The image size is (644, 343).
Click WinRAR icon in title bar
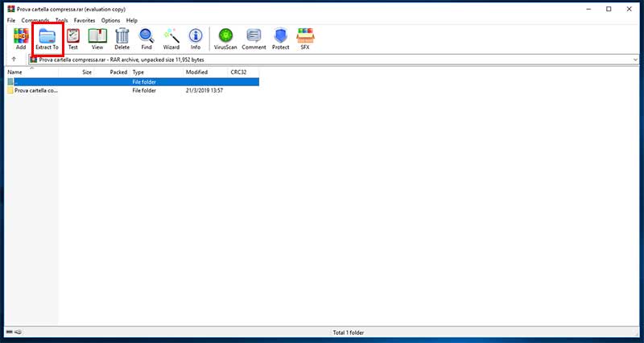point(11,9)
